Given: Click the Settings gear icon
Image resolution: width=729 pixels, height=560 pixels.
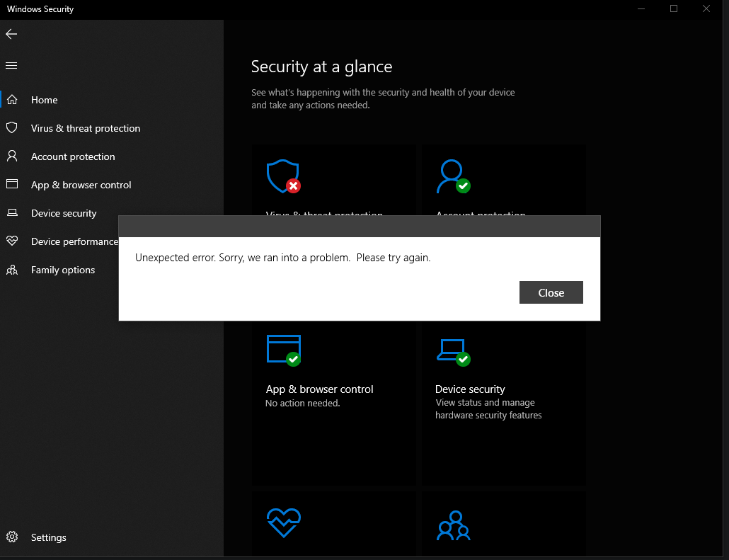Looking at the screenshot, I should [12, 537].
